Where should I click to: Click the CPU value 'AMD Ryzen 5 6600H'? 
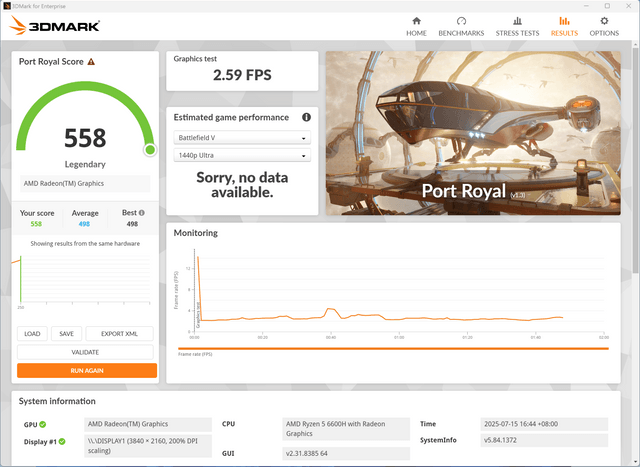pos(346,429)
